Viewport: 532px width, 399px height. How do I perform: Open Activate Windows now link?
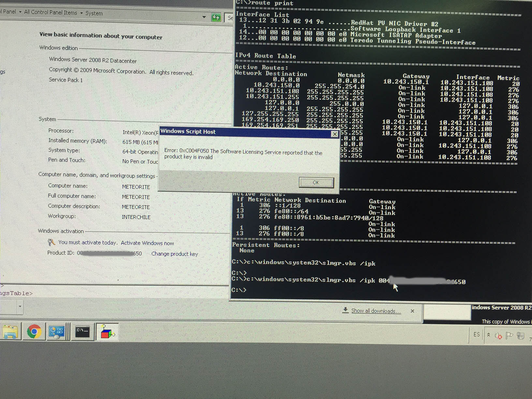coord(147,243)
